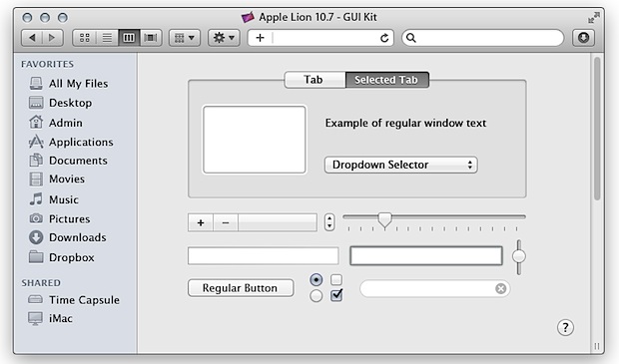Open Pictures in sidebar
The height and width of the screenshot is (364, 619).
[60, 218]
